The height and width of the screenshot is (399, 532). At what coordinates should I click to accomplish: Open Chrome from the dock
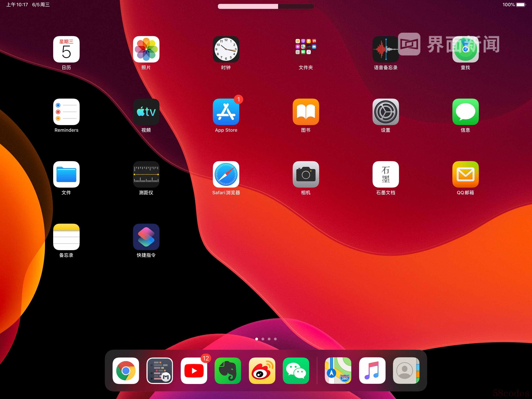pos(126,371)
